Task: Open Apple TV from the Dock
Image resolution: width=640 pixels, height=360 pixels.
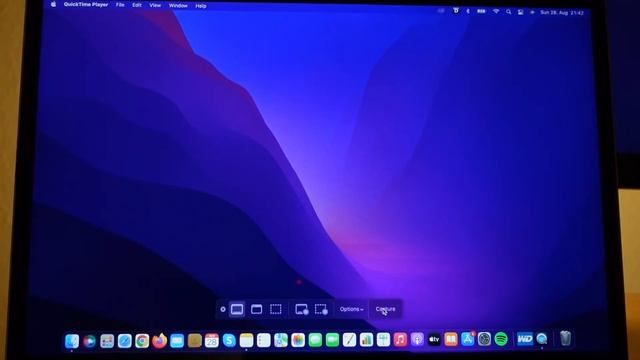Action: pos(434,339)
